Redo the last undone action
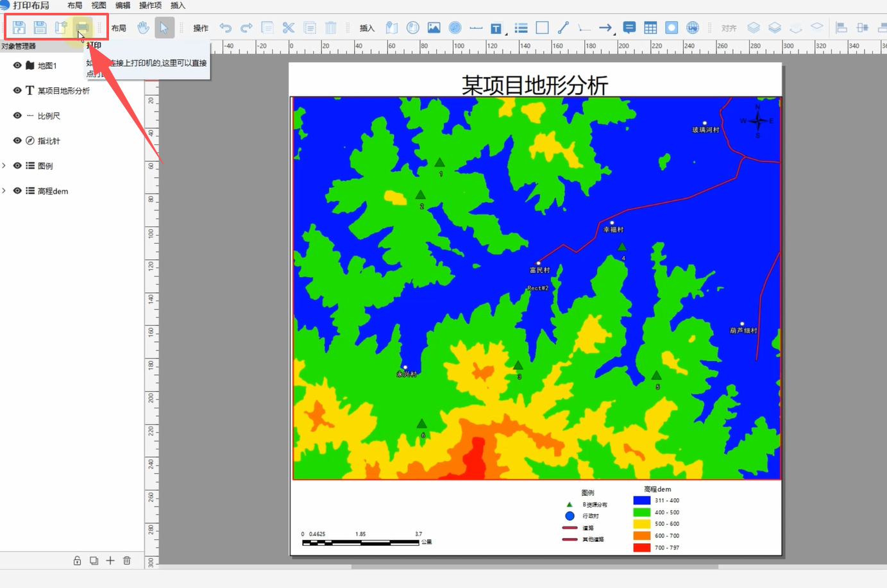 tap(246, 28)
